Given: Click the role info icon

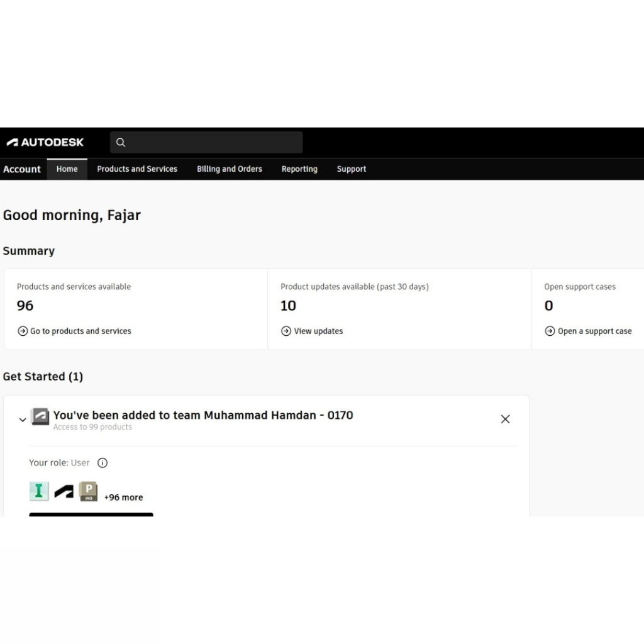Looking at the screenshot, I should 103,463.
